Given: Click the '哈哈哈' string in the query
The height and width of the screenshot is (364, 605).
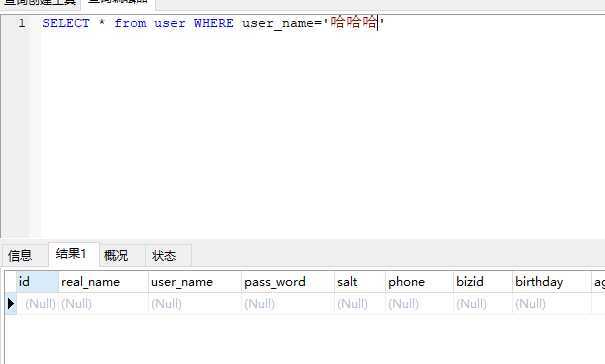Looking at the screenshot, I should coord(354,23).
